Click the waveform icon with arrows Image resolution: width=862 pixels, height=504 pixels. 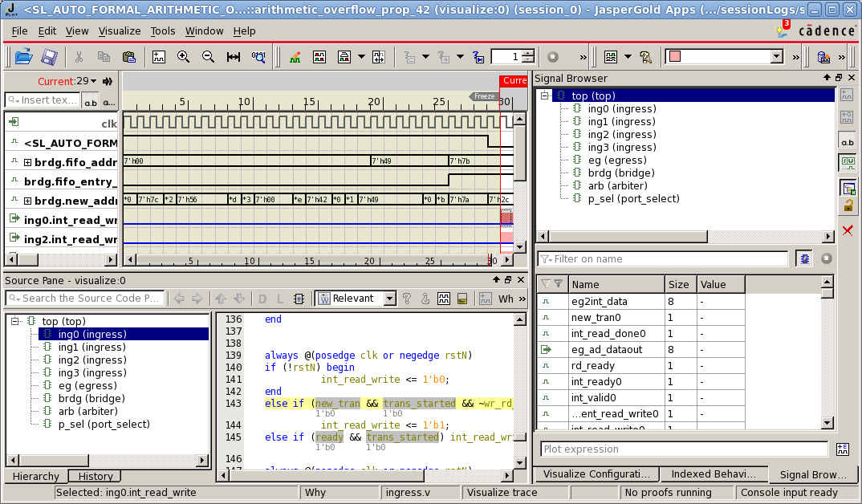(x=379, y=57)
